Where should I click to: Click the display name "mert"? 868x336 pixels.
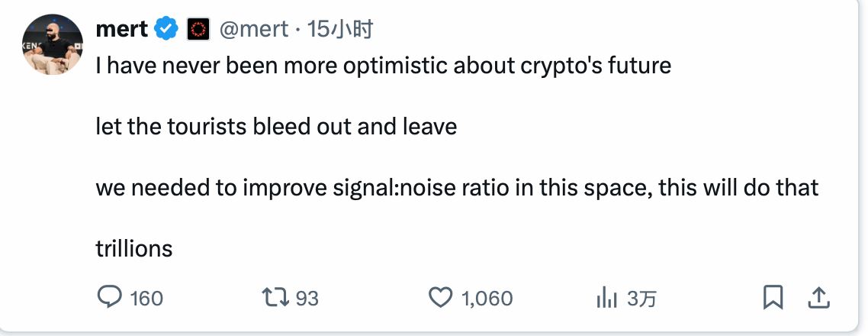[122, 30]
